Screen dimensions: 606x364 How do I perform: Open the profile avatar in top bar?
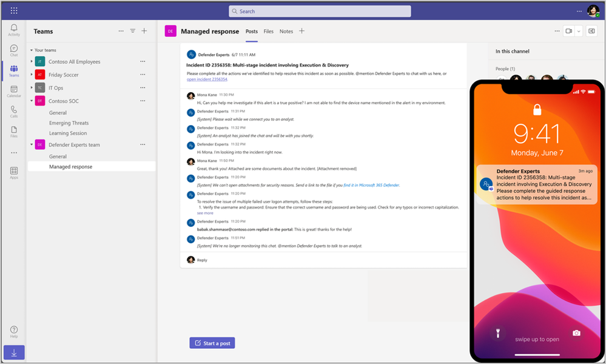pos(593,11)
